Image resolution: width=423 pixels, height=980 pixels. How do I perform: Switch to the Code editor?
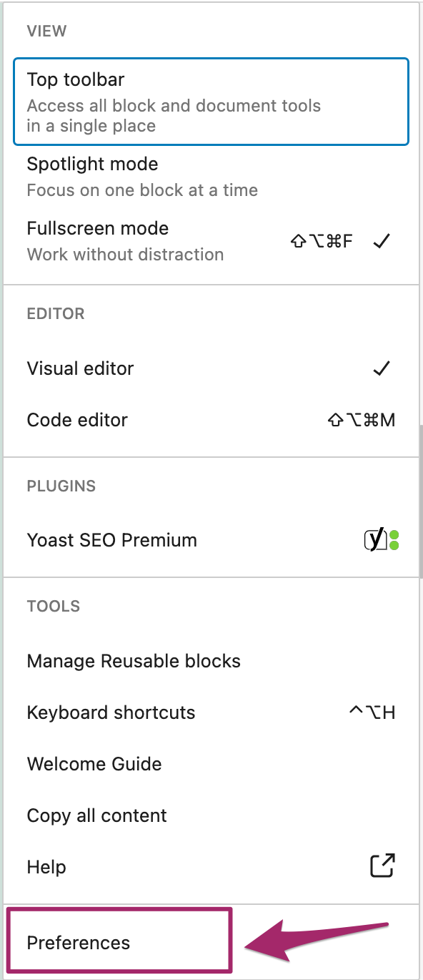211,420
